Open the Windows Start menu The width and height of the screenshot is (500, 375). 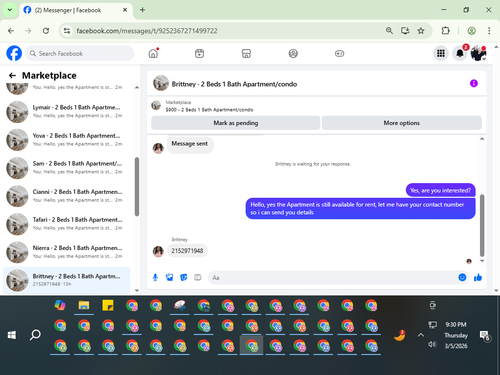12,335
